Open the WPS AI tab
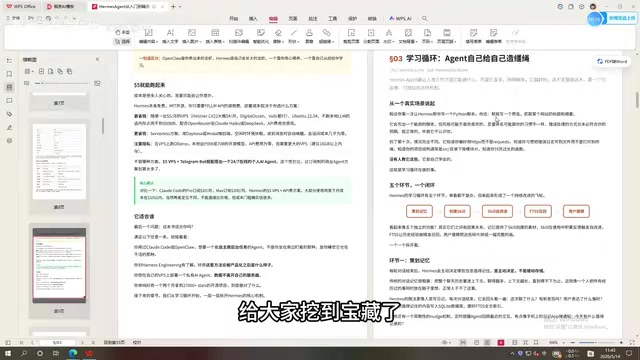The width and height of the screenshot is (640, 360). click(400, 19)
